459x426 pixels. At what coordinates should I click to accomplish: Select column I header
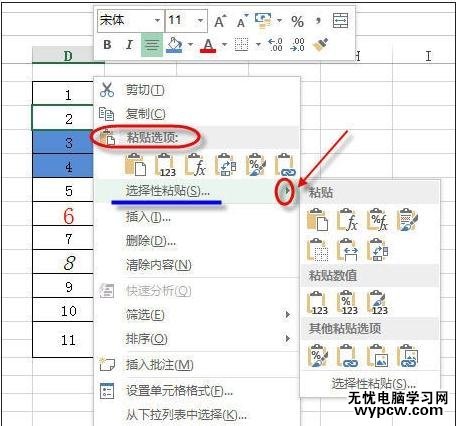click(428, 56)
